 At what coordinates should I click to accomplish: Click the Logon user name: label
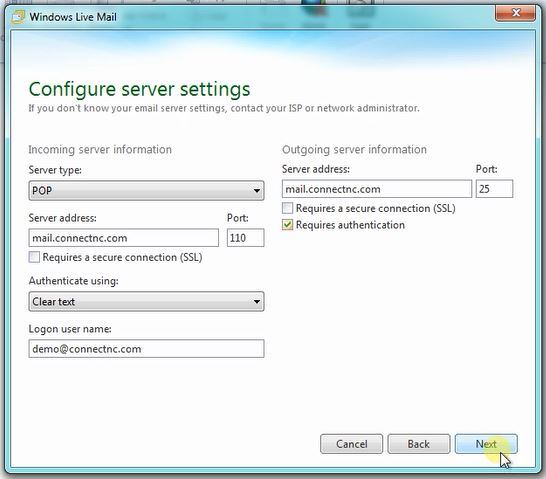pyautogui.click(x=70, y=329)
